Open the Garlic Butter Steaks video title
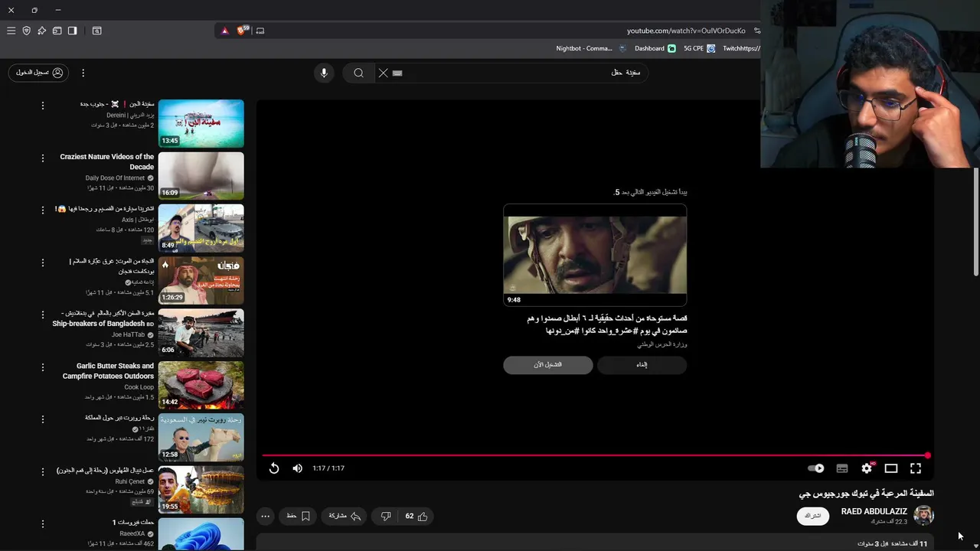 pyautogui.click(x=108, y=371)
